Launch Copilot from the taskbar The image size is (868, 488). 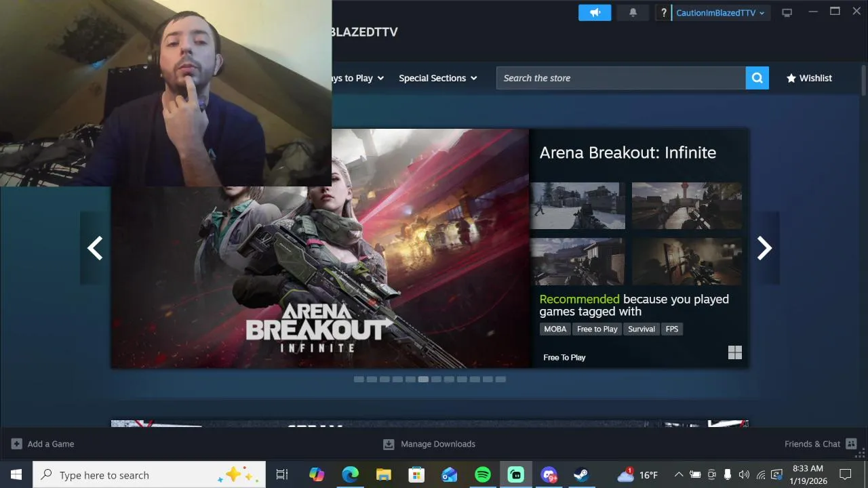click(317, 474)
